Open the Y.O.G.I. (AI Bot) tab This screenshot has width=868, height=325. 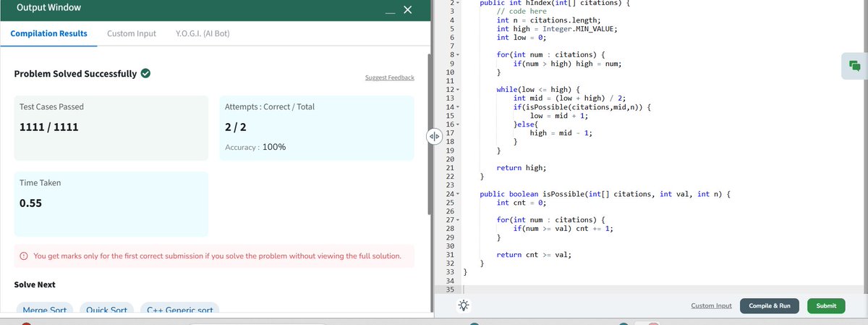(203, 33)
